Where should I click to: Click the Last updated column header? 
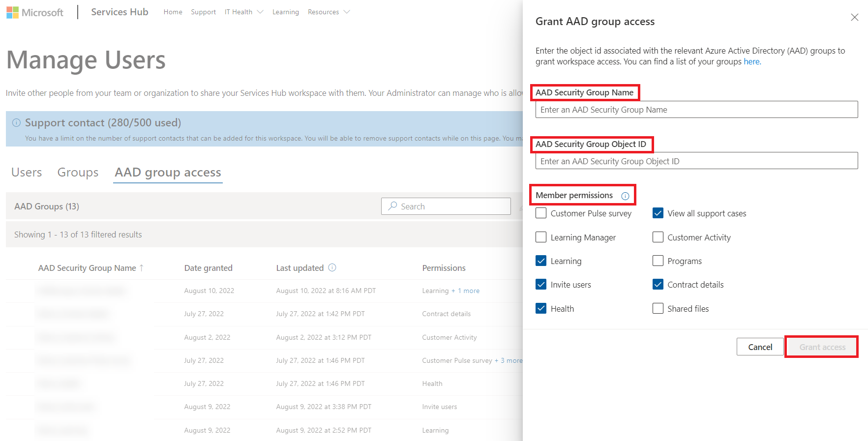tap(299, 268)
